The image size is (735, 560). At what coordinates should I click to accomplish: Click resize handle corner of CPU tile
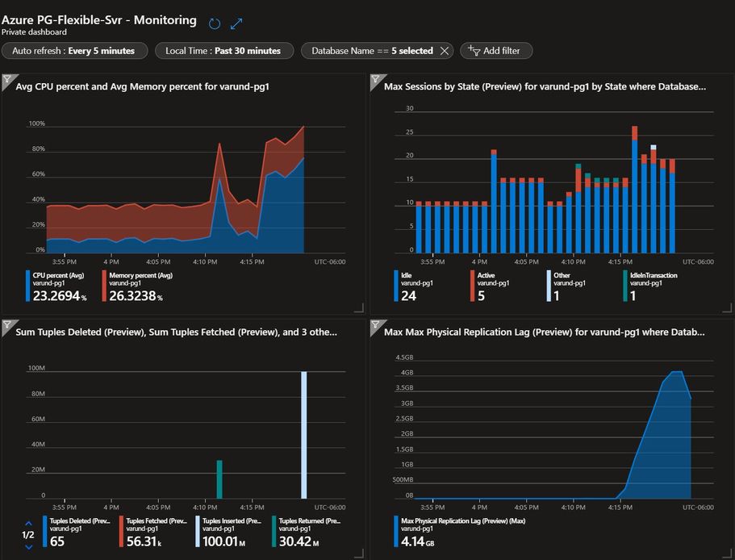[x=359, y=307]
